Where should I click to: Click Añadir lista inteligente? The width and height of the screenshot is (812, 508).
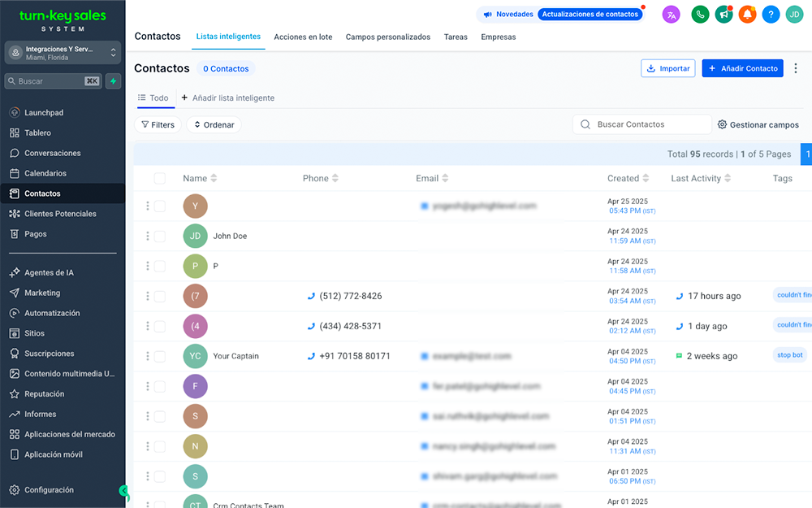pos(228,98)
